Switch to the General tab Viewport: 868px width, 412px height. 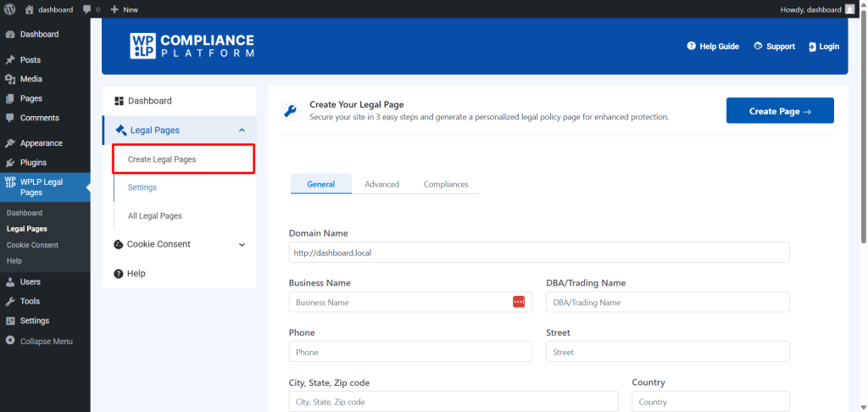point(321,184)
